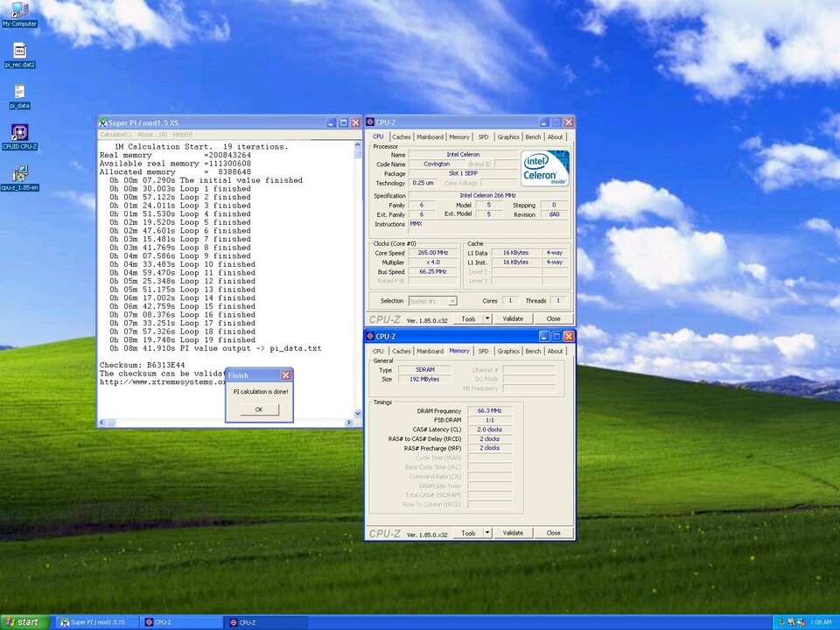Click the DRAM Frequency value 66.3 MHz

tap(490, 411)
